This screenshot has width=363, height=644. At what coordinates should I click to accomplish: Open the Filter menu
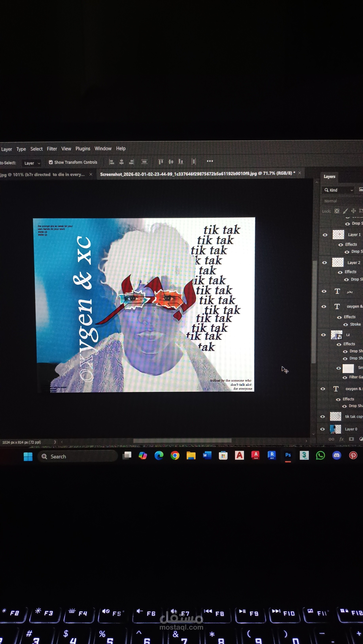pyautogui.click(x=52, y=149)
